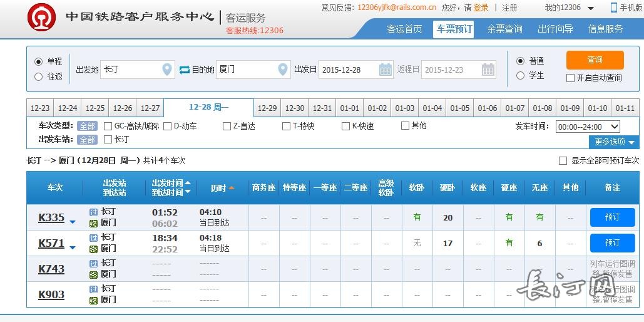Open the departure date calendar icon

[x=386, y=70]
